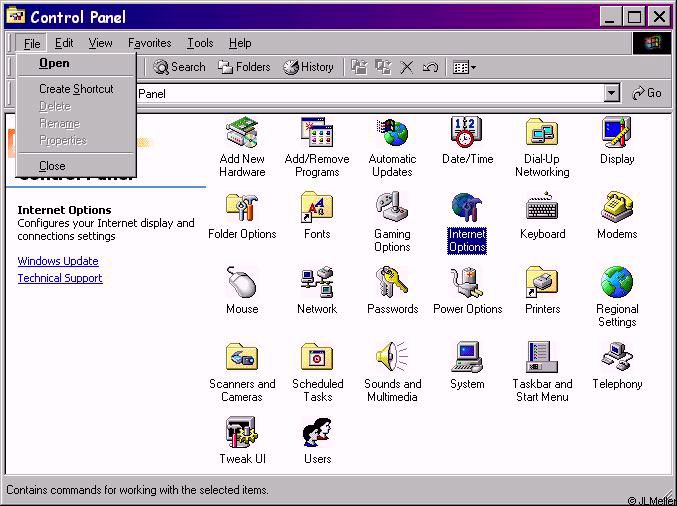Follow the Windows Update link

(x=58, y=261)
